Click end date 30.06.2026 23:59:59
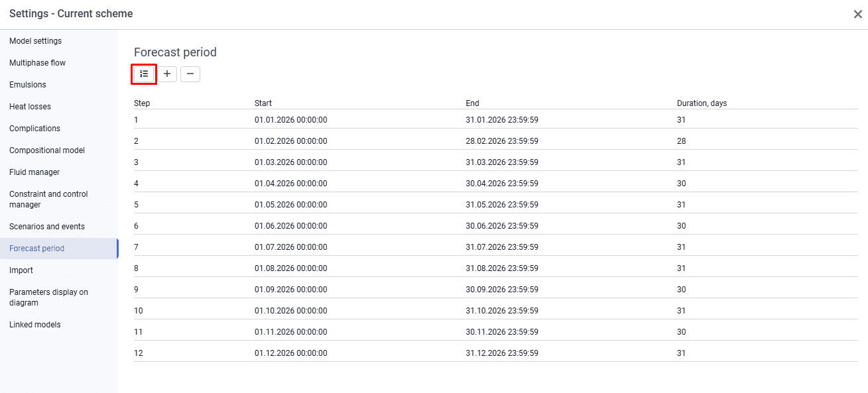 [502, 226]
